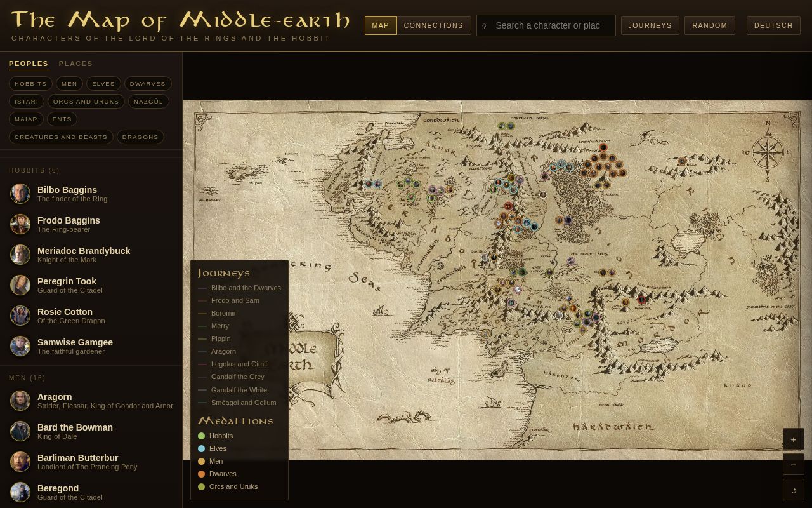
Task: Click Meriadoc Brandybuck portrait avatar
Action: tap(20, 255)
